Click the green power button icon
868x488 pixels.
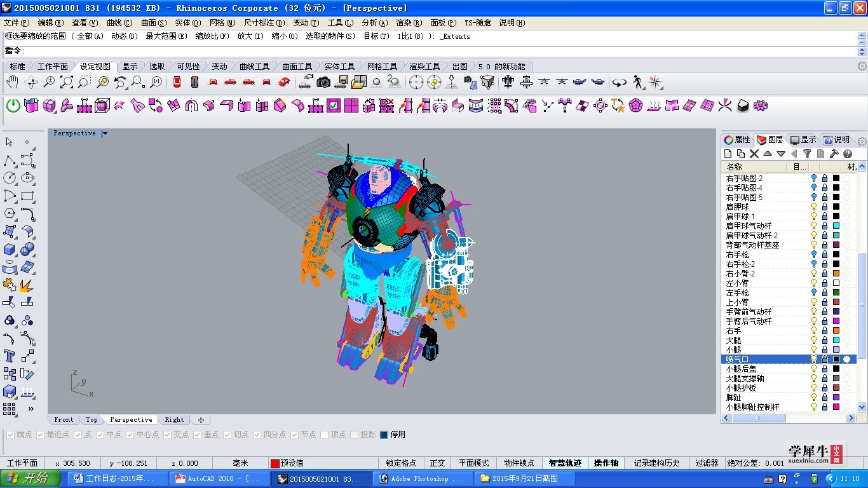pos(13,105)
